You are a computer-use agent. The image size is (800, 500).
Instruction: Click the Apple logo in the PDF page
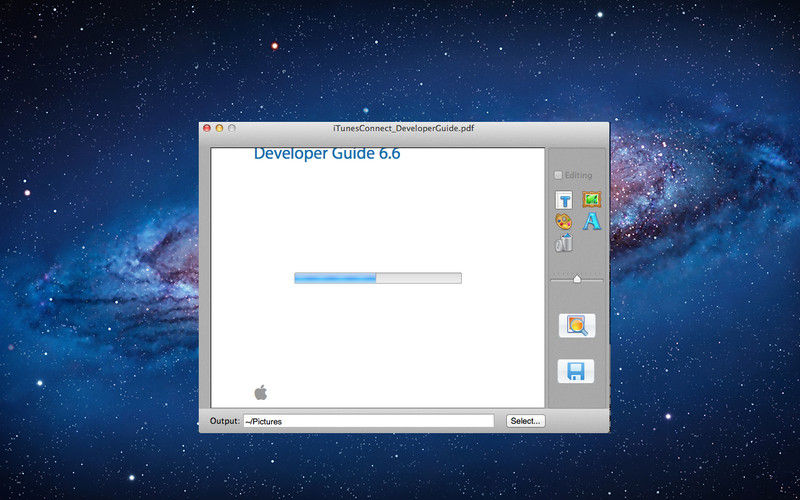coord(260,392)
